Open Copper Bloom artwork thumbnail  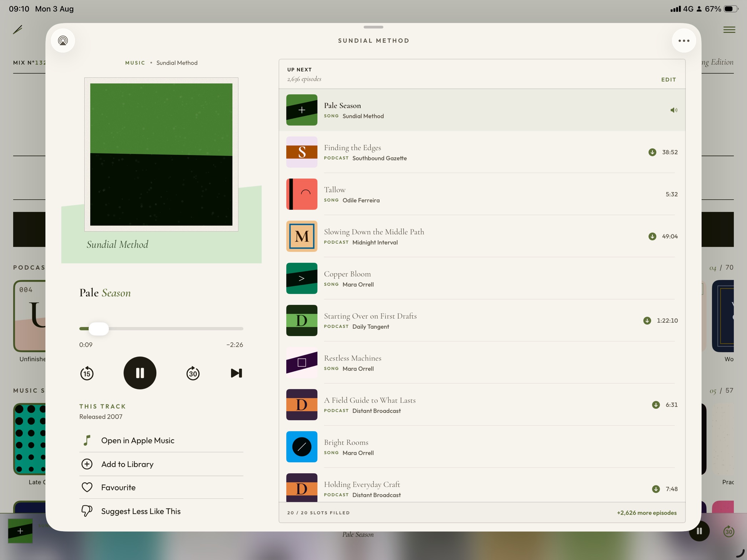coord(302,278)
